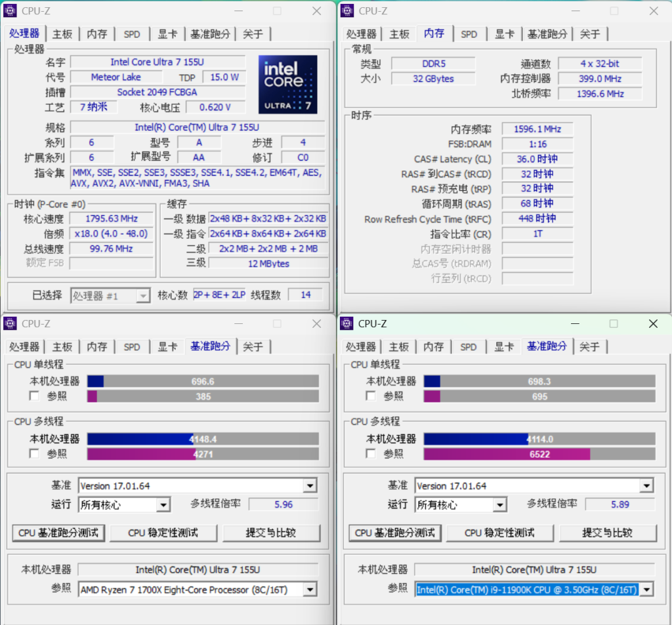
Task: Click single-thread score bar 696.6
Action: 203,381
